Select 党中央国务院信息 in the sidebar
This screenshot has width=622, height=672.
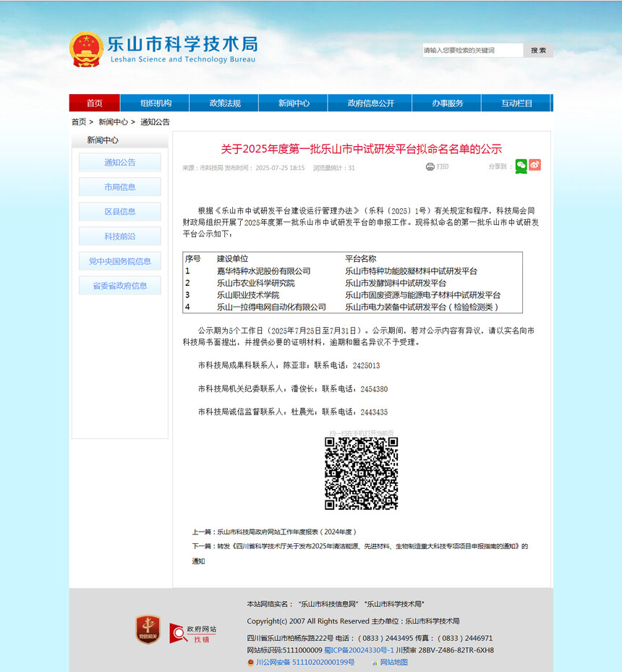tap(120, 261)
